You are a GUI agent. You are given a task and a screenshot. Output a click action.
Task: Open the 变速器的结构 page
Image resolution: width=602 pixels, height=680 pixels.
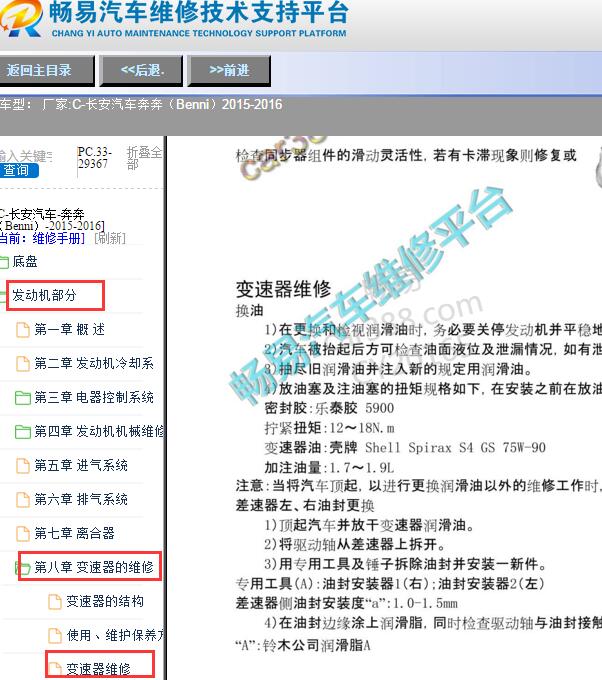coord(105,601)
